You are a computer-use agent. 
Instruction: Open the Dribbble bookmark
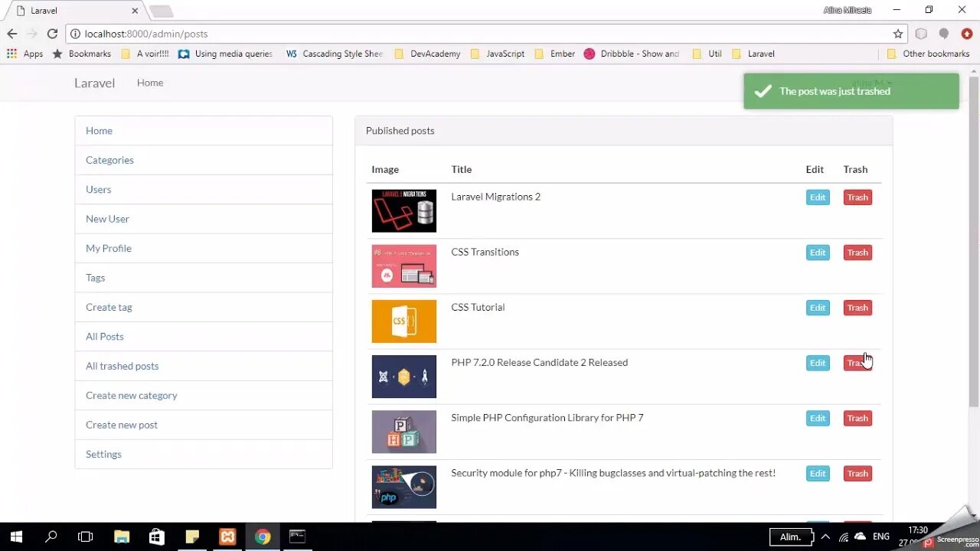[x=632, y=54]
